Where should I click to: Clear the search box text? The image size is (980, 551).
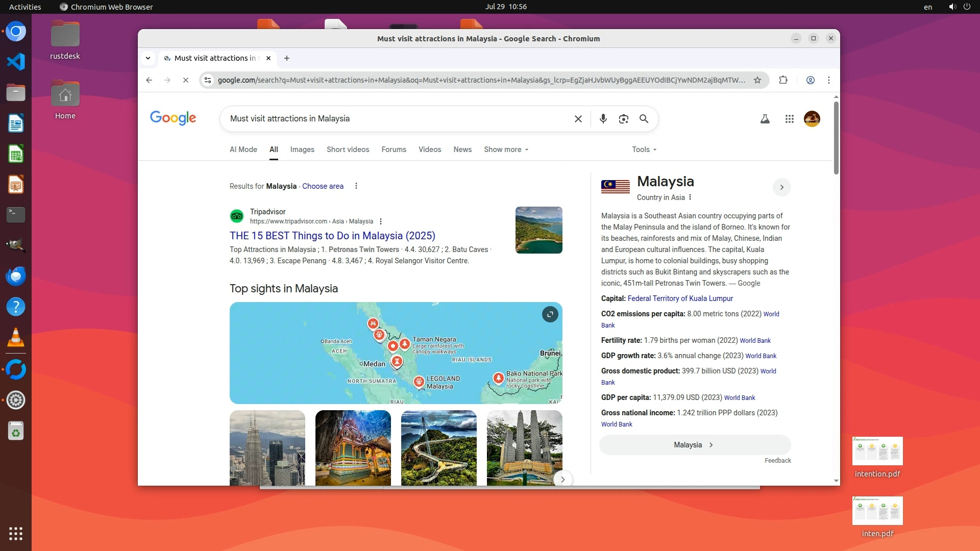click(x=578, y=119)
